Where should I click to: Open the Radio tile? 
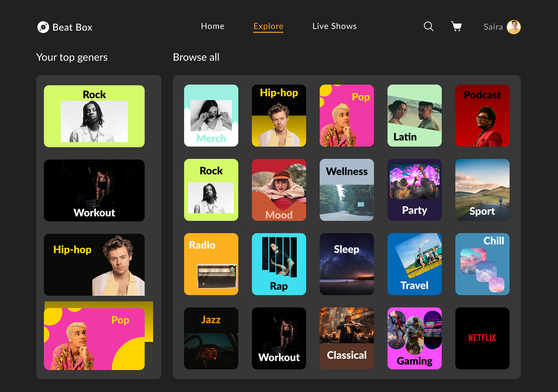tap(211, 264)
